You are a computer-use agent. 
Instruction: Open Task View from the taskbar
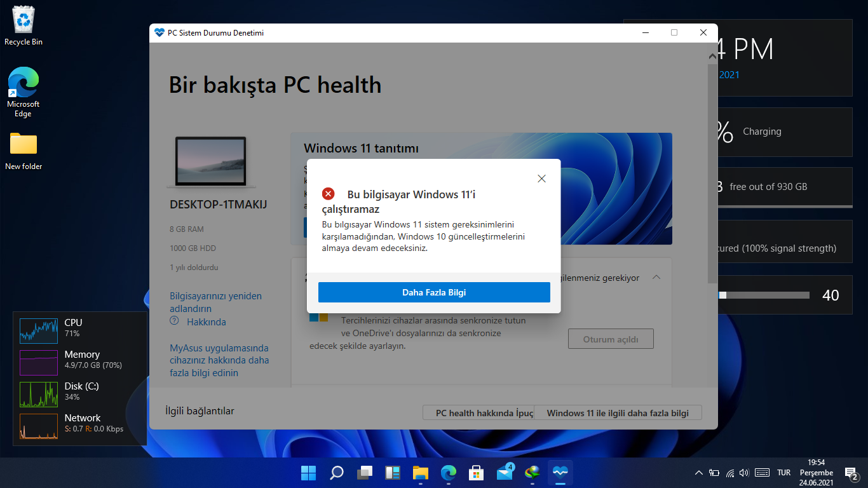[x=364, y=473]
